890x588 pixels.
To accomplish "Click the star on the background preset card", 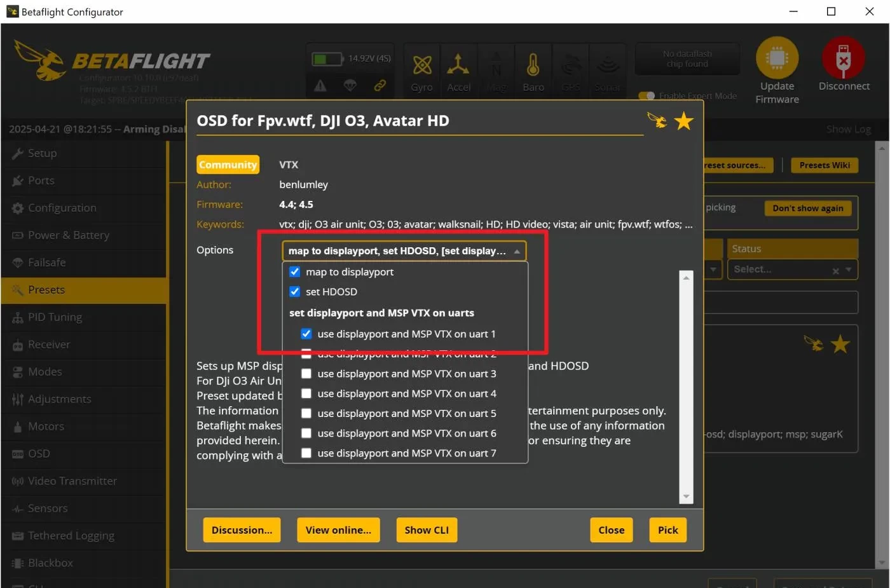I will [x=840, y=345].
